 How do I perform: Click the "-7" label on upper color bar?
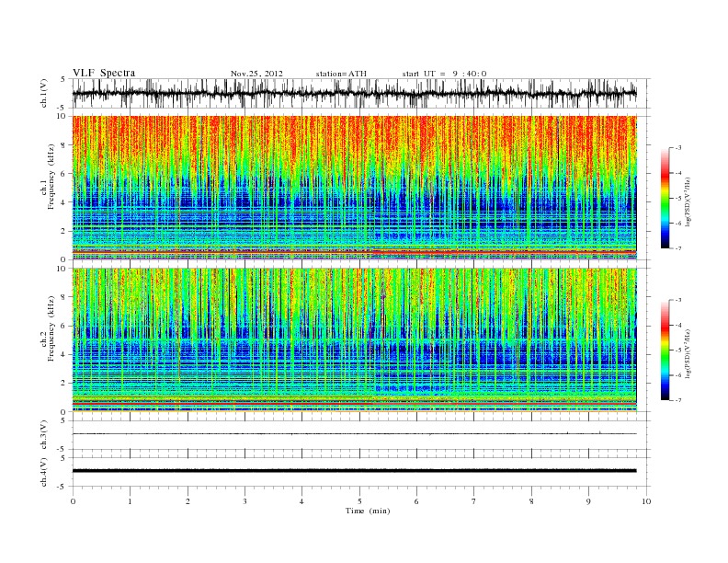point(677,248)
